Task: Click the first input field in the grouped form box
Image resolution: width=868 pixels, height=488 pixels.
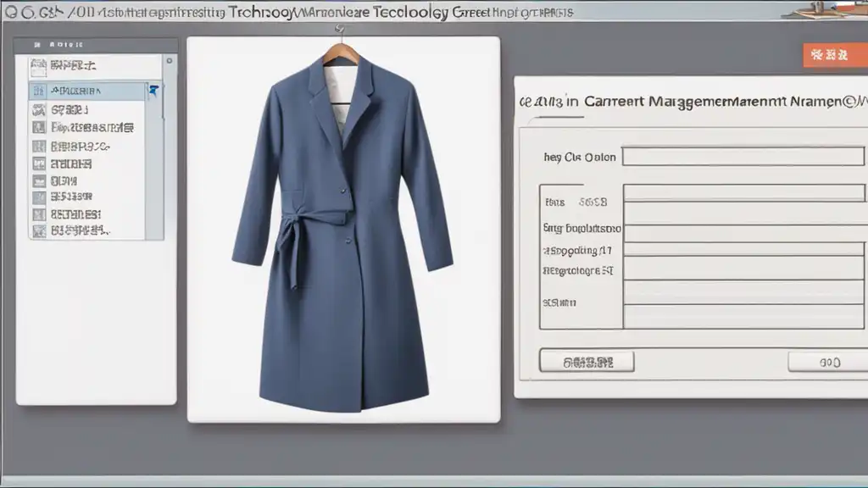Action: [744, 193]
